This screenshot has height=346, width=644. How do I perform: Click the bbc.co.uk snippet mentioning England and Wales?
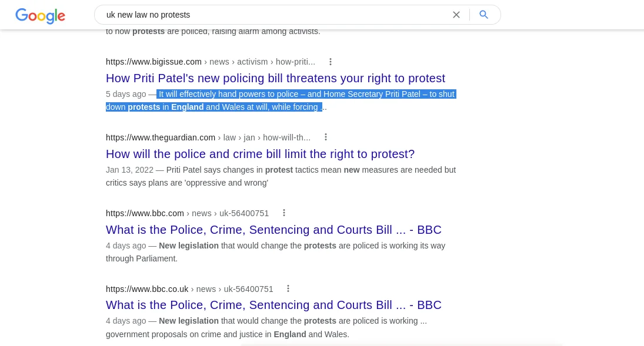point(266,328)
